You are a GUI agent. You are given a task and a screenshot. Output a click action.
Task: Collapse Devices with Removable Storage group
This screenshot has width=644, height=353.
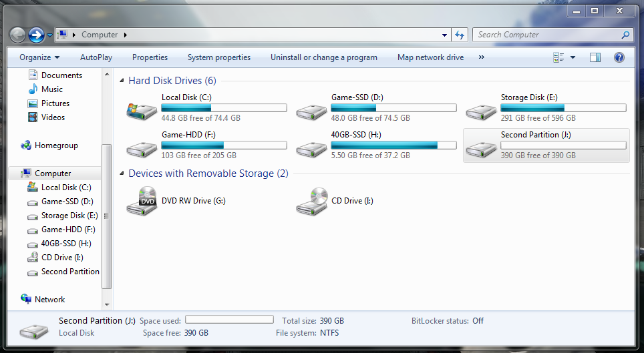tap(122, 173)
